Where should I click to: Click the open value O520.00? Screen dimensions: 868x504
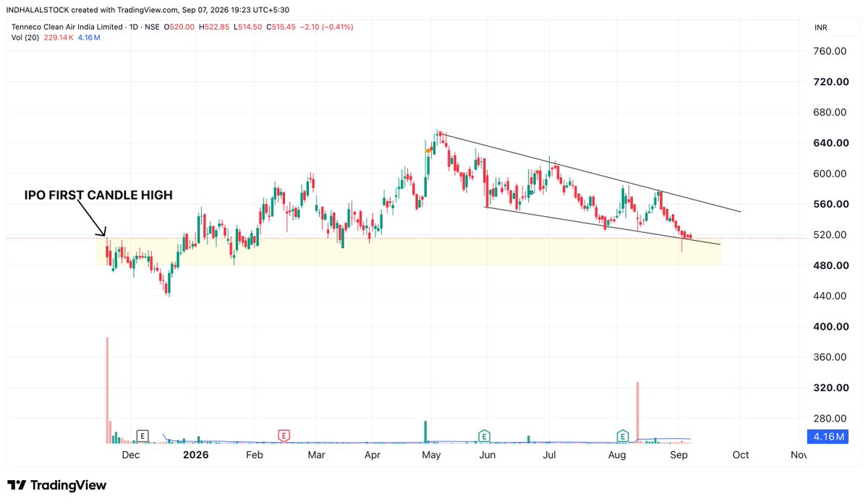(181, 27)
